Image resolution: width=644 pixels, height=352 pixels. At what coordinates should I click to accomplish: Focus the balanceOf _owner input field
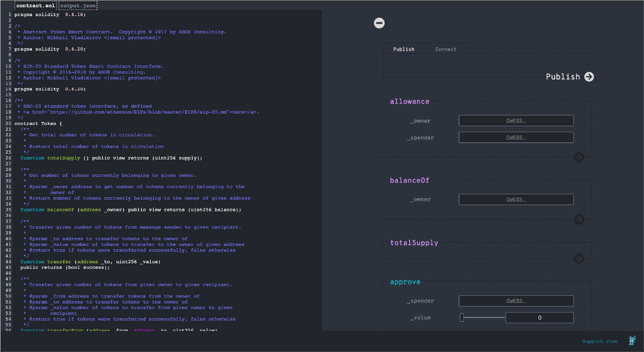(516, 199)
